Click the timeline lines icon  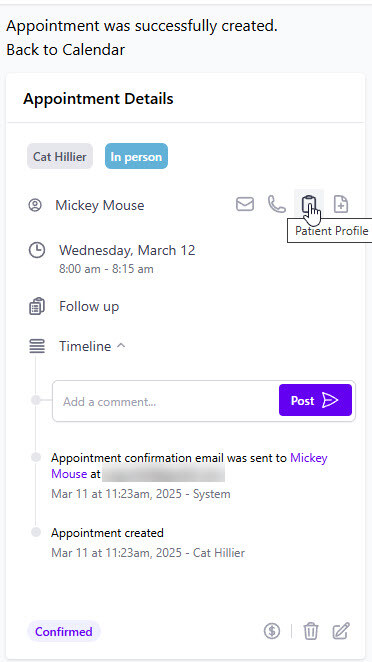click(x=37, y=347)
